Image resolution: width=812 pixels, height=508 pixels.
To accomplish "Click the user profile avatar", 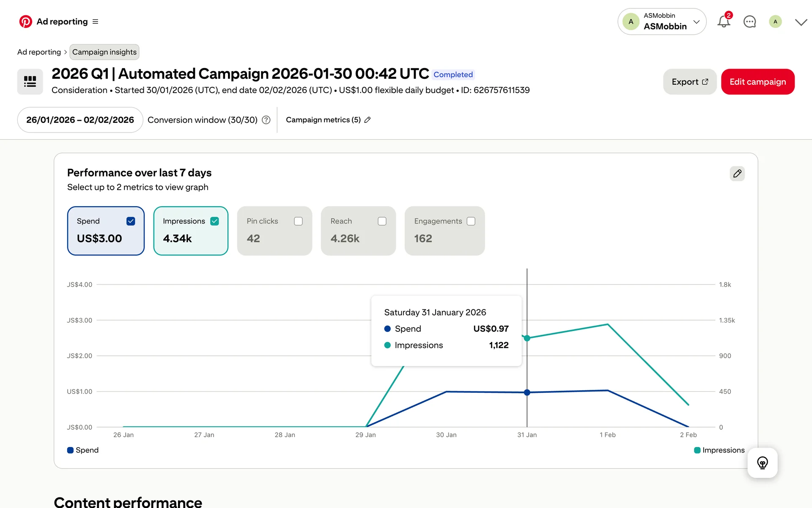I will tap(775, 22).
